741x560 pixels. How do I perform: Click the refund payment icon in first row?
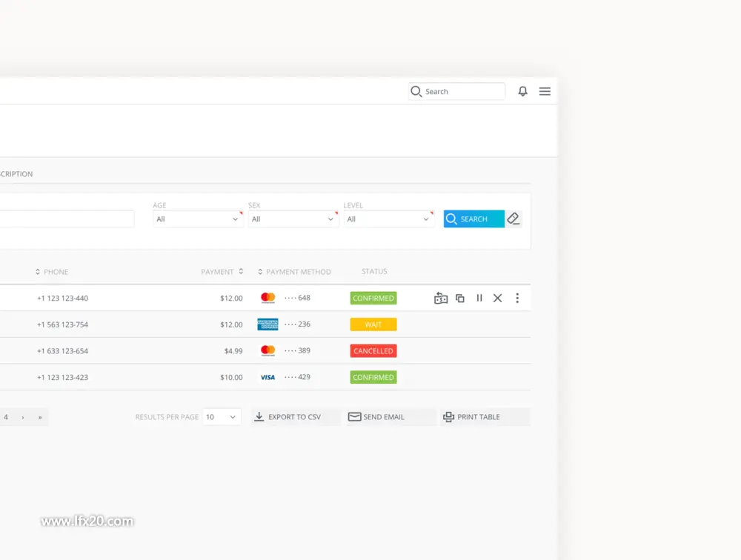[440, 299]
